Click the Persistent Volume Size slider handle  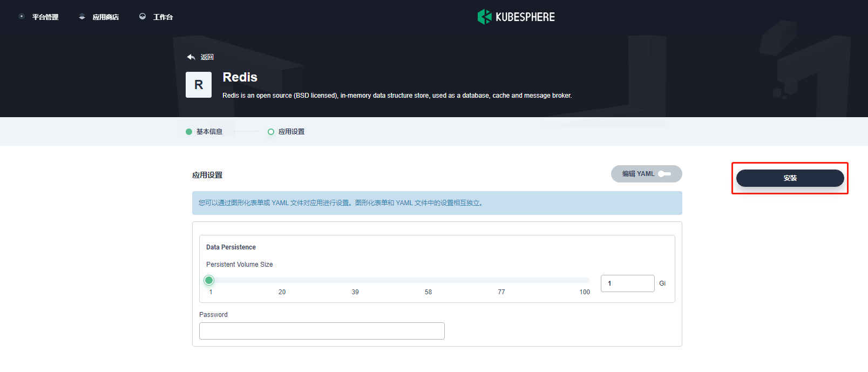(x=209, y=280)
